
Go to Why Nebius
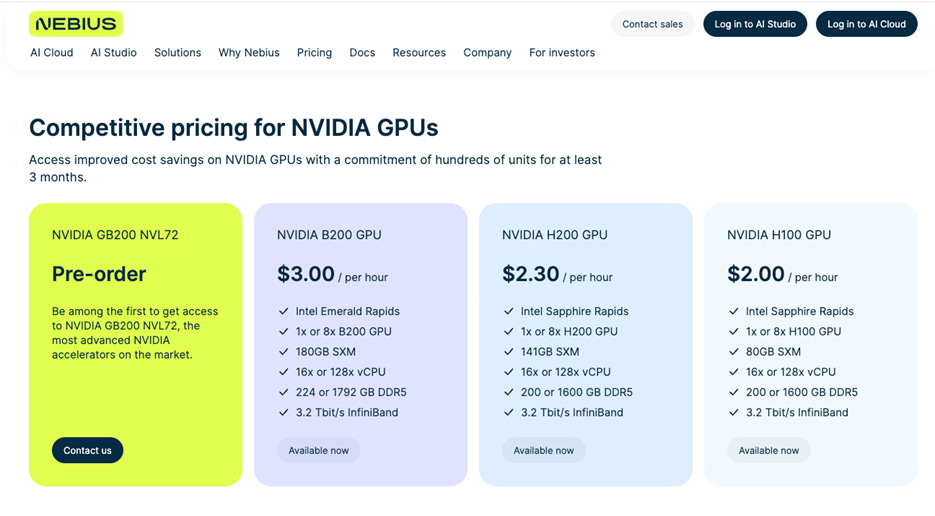(x=249, y=52)
